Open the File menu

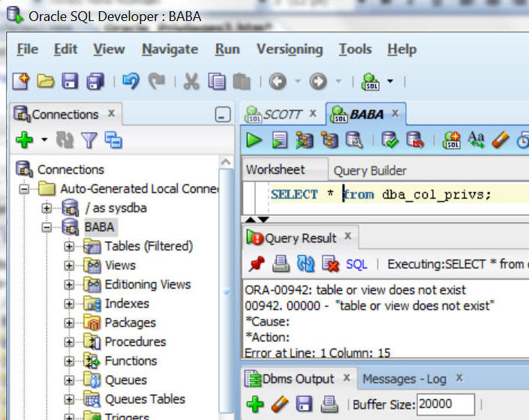pos(27,49)
